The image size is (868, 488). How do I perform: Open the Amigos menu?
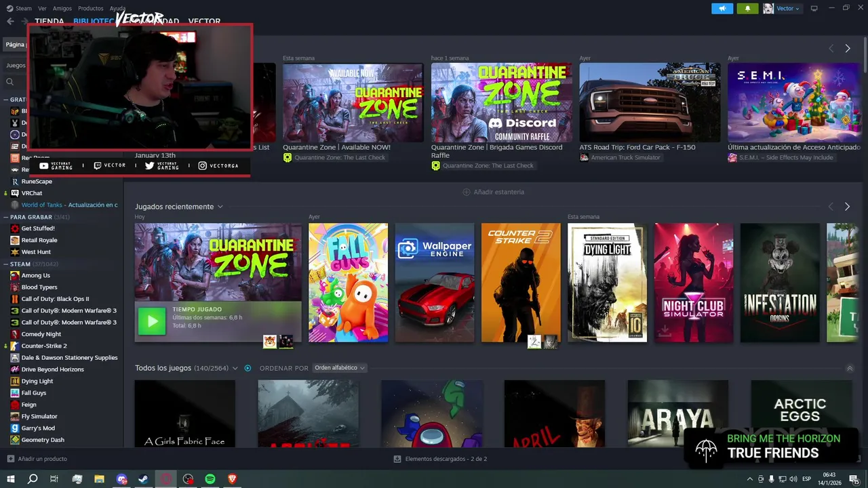[x=62, y=8]
